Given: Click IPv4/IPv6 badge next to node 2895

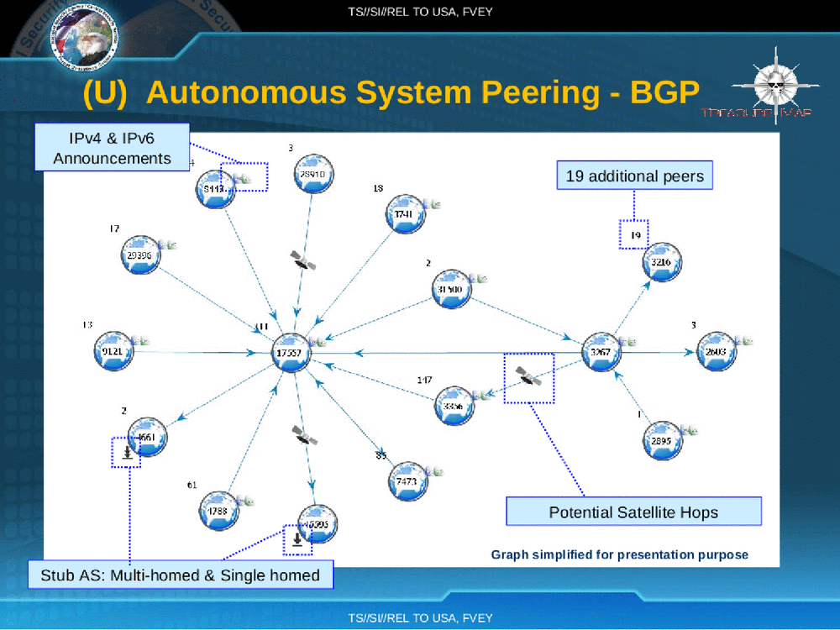Looking at the screenshot, I should point(690,429).
